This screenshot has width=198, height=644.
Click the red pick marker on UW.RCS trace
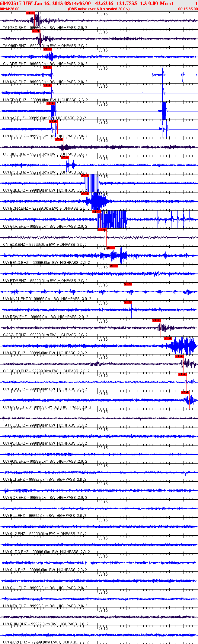65,158
